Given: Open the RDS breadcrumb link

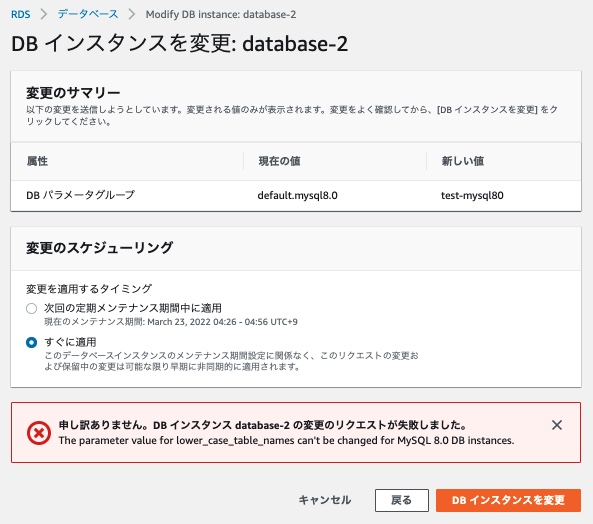Looking at the screenshot, I should tap(20, 14).
